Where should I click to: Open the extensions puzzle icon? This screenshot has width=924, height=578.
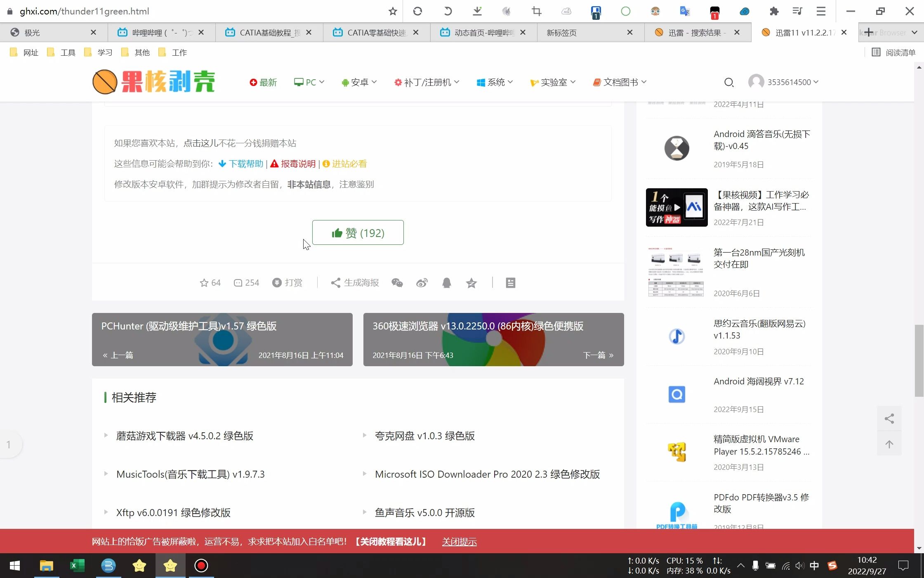tap(774, 11)
